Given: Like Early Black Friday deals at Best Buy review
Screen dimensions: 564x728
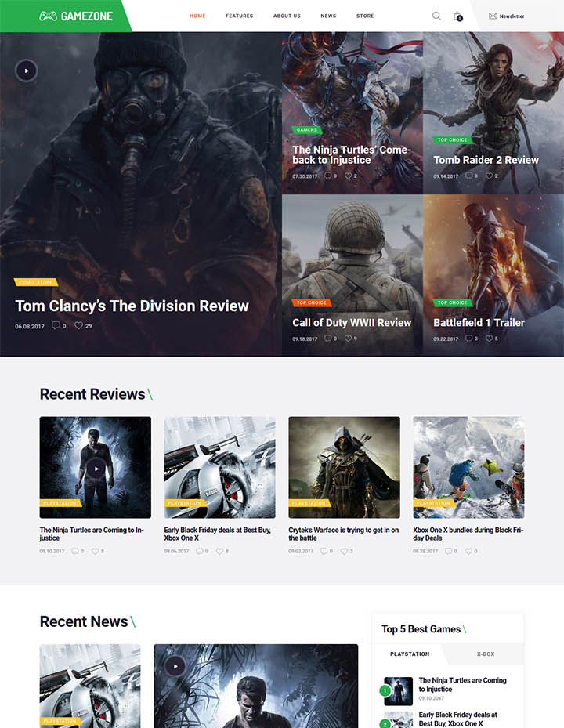Looking at the screenshot, I should 219,551.
